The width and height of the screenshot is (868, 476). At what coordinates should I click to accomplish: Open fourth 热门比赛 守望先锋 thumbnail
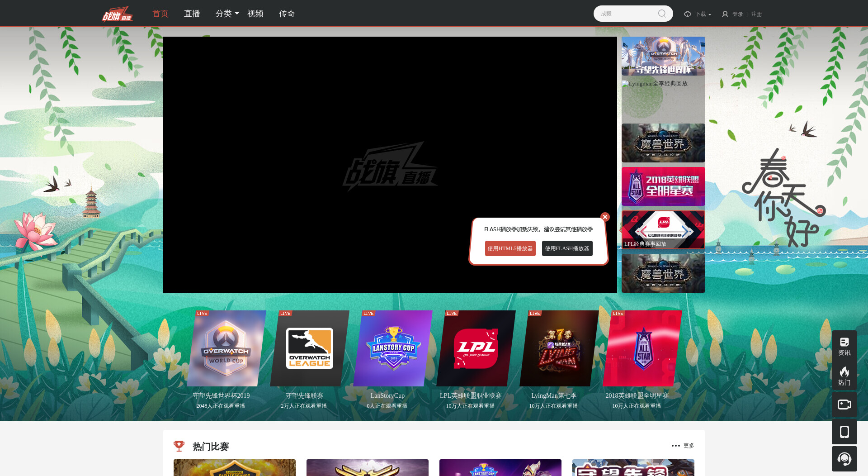click(x=633, y=468)
